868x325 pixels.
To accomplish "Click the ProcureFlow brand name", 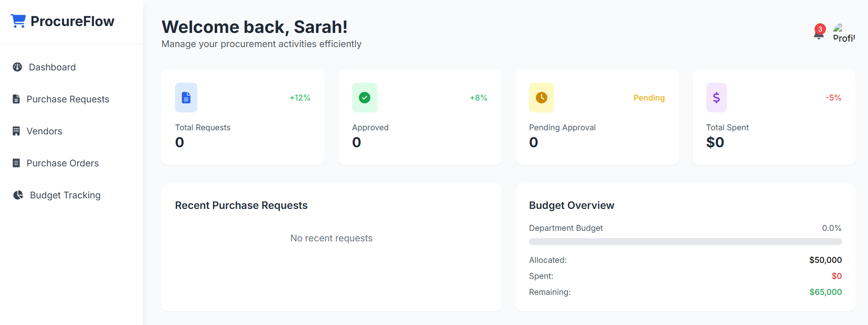I will click(72, 21).
